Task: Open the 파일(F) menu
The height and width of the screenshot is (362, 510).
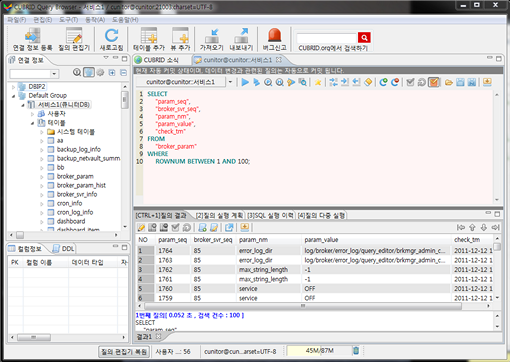Action: pyautogui.click(x=17, y=20)
